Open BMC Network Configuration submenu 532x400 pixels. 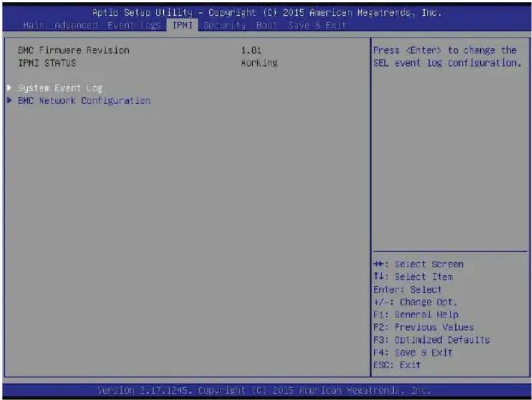(x=84, y=101)
